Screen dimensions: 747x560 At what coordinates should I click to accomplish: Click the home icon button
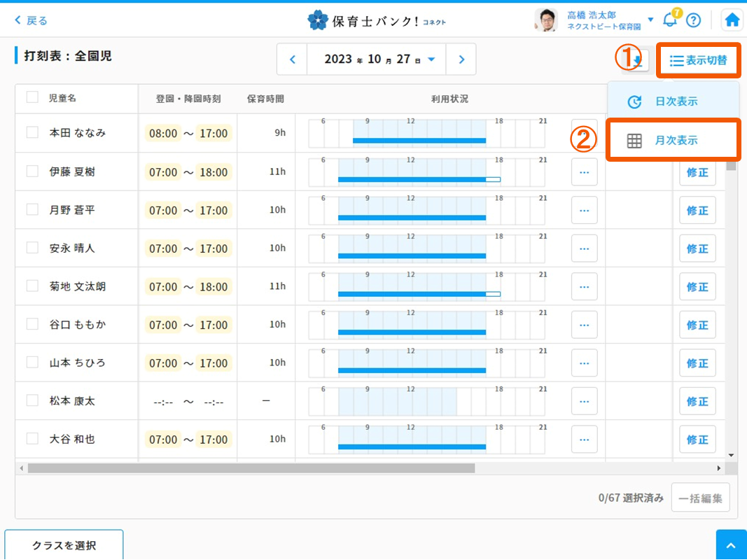point(732,20)
